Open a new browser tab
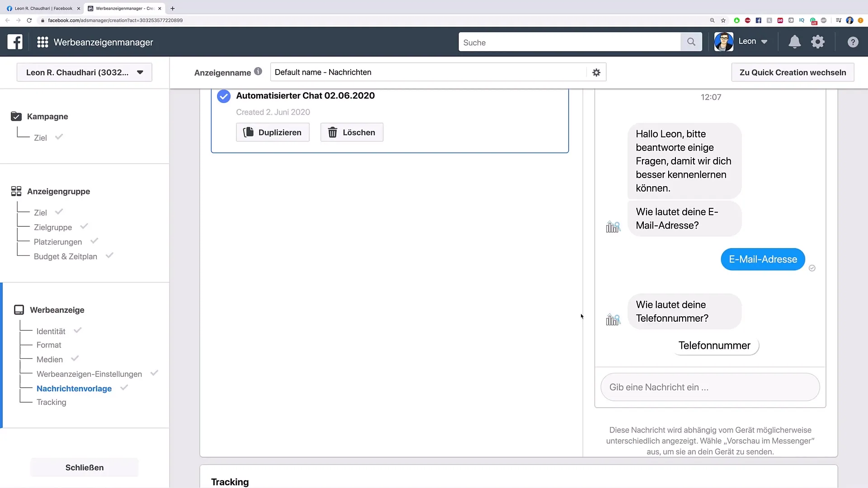 click(173, 8)
